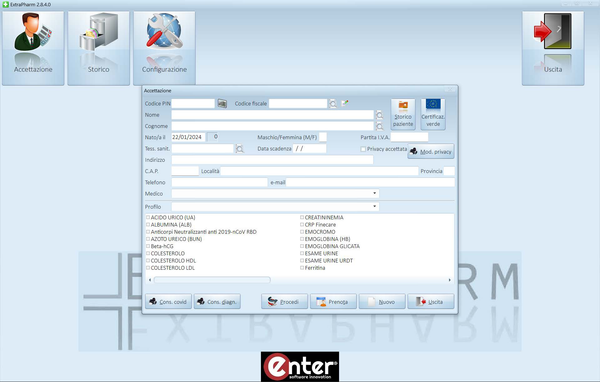The width and height of the screenshot is (600, 382).
Task: Expand the Medico dropdown
Action: coord(374,194)
